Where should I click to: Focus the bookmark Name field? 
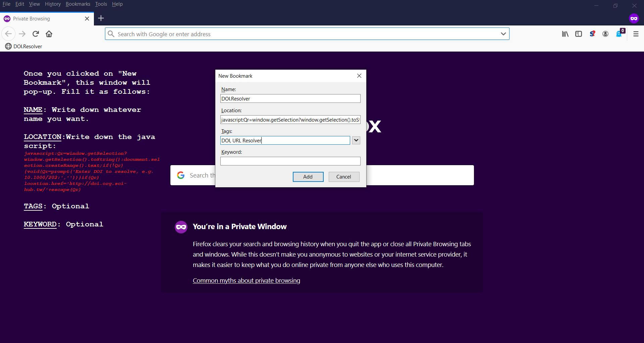coord(290,98)
